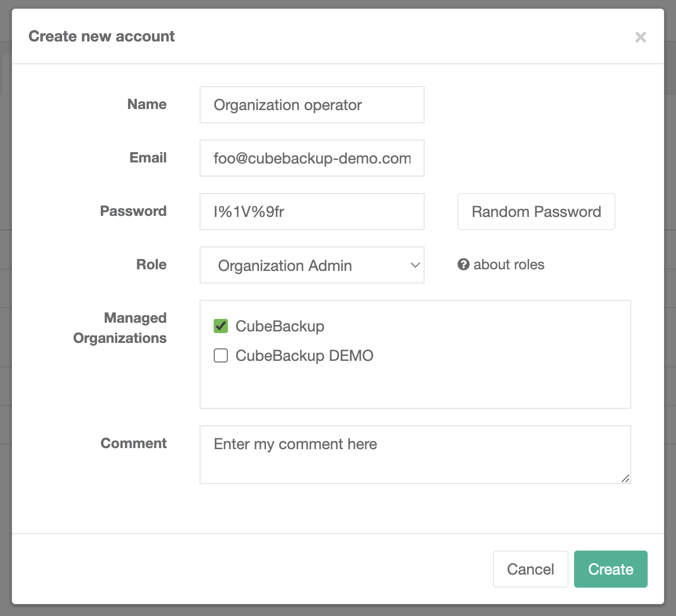
Task: Enable the CubeBackup DEMO organization
Action: [x=220, y=355]
